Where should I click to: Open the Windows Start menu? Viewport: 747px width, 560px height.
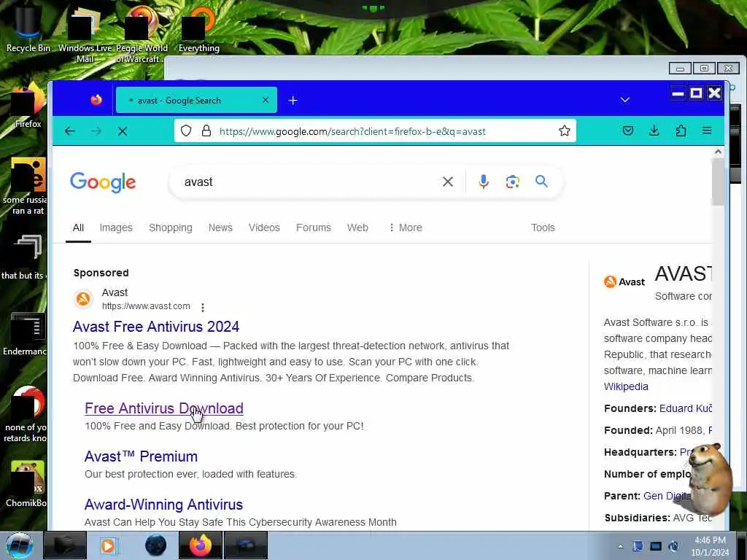point(19,545)
